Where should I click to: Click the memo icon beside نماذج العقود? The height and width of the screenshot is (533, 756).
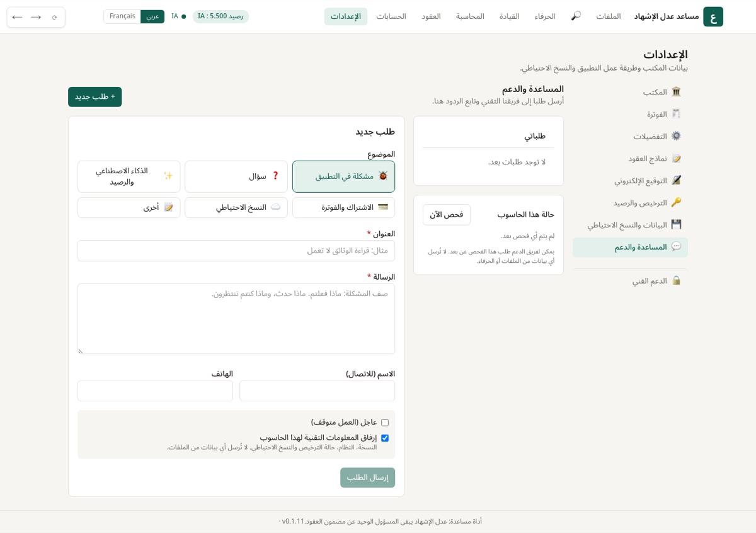[x=676, y=158]
